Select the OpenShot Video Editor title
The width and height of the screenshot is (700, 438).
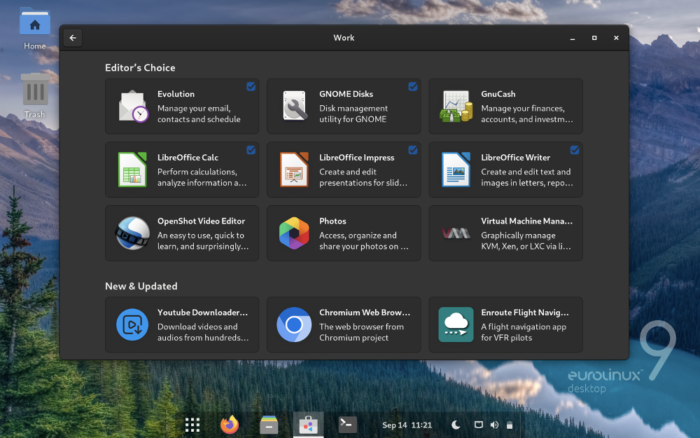click(201, 221)
